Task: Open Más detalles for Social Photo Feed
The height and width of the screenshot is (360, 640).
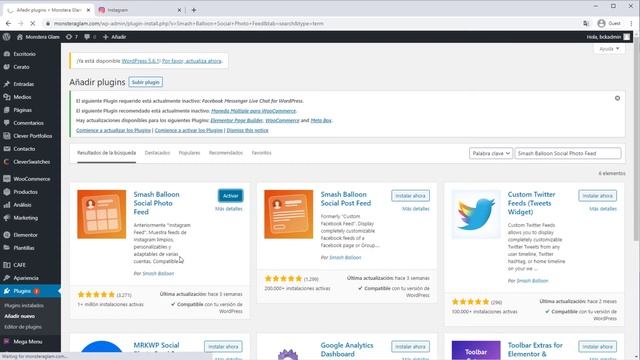Action: (229, 209)
